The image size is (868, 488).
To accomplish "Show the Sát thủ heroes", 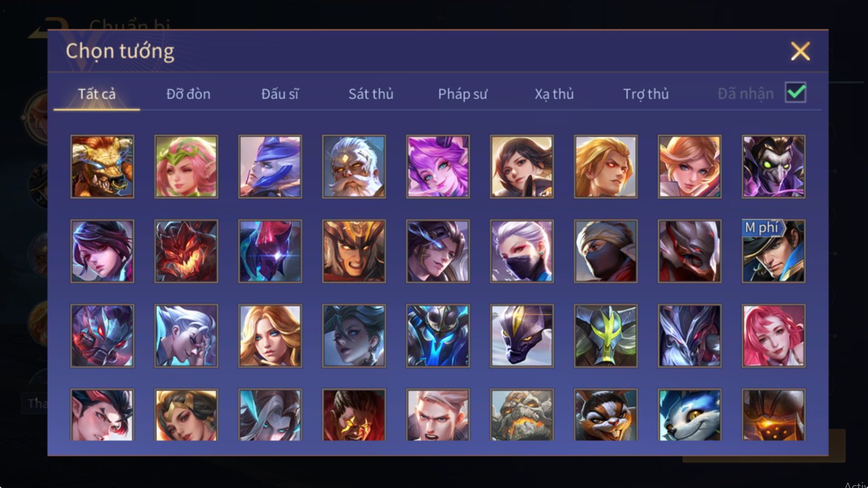I will coord(371,94).
